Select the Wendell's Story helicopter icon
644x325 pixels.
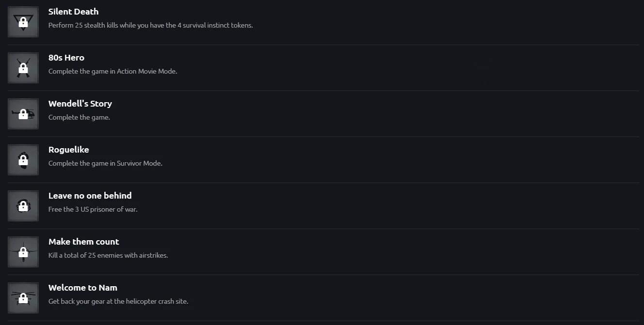(23, 114)
